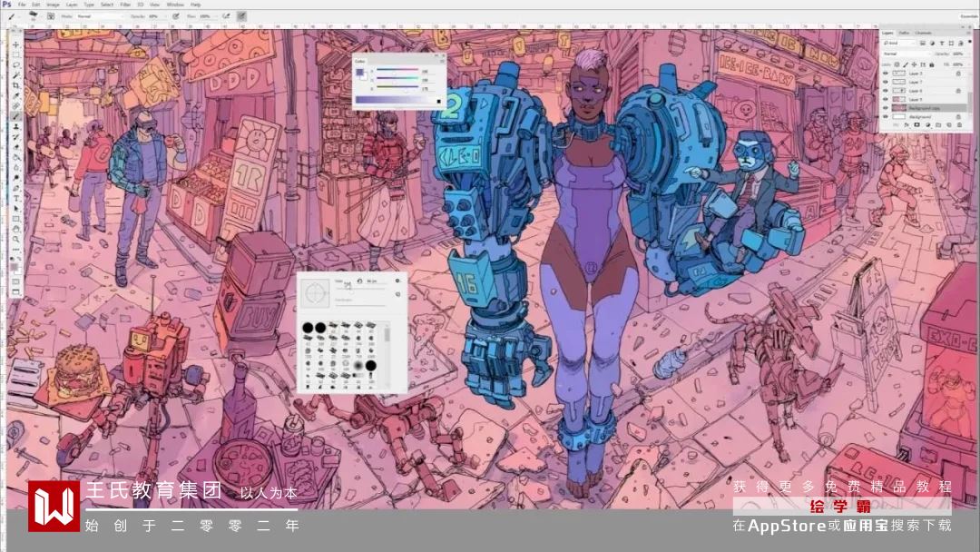Screen dimensions: 980x552
Task: Click the Delete Layer trash icon
Action: click(x=959, y=125)
